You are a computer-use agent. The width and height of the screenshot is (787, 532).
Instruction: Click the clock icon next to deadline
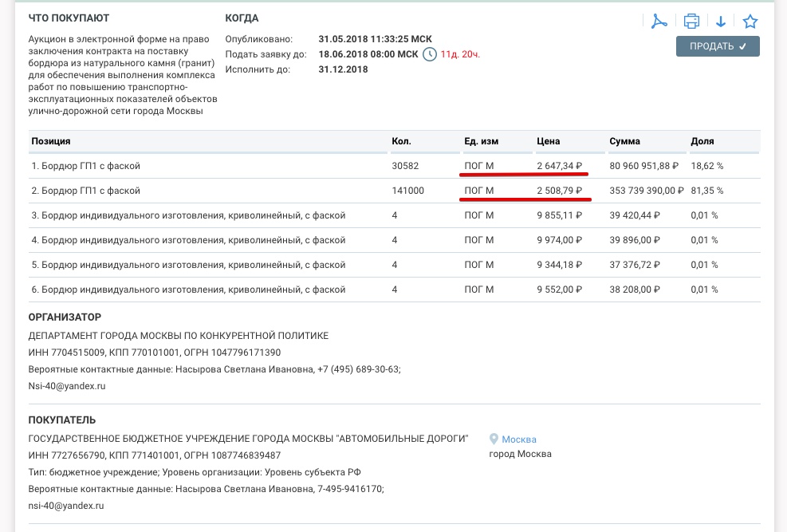(430, 54)
